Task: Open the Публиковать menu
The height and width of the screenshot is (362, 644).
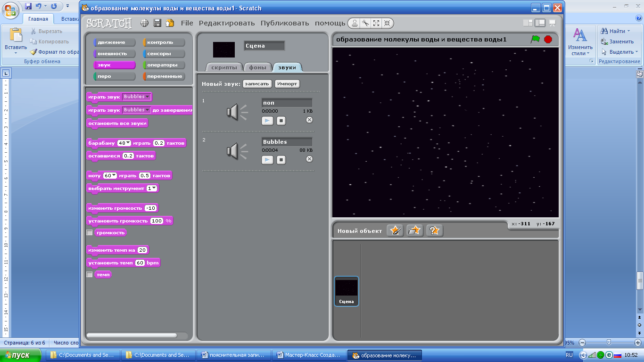Action: pos(285,23)
